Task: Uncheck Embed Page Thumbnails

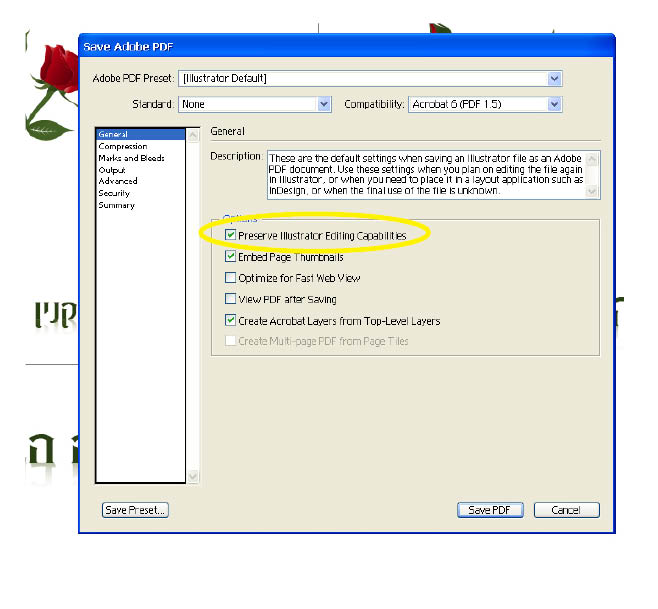Action: point(230,256)
